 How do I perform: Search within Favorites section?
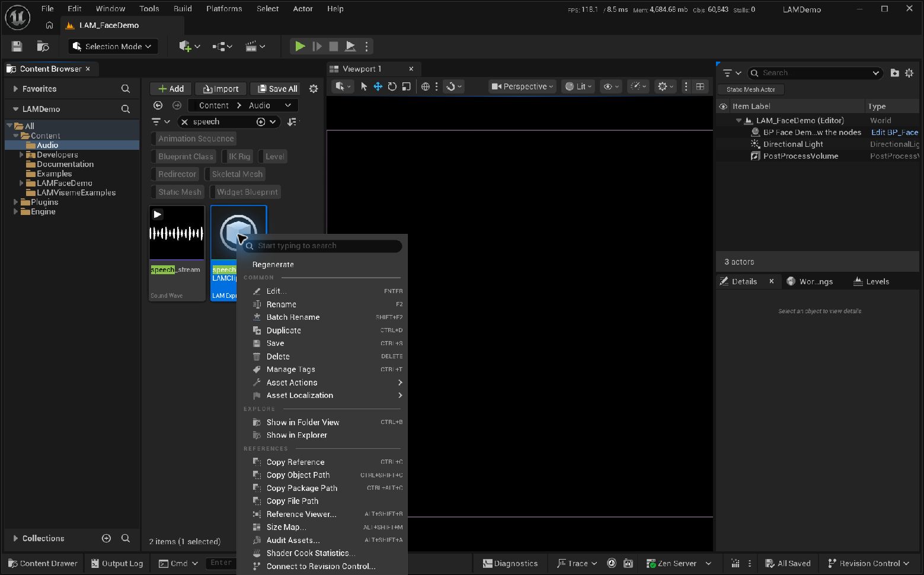coord(126,89)
